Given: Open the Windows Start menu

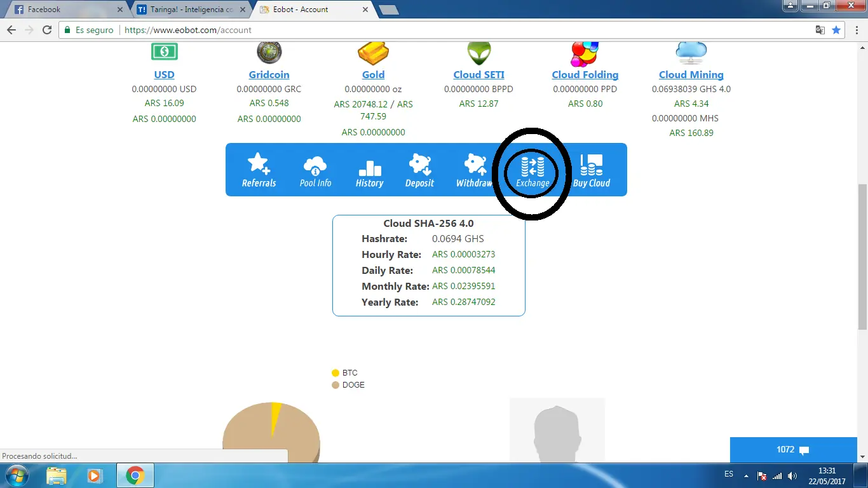Looking at the screenshot, I should [x=17, y=475].
